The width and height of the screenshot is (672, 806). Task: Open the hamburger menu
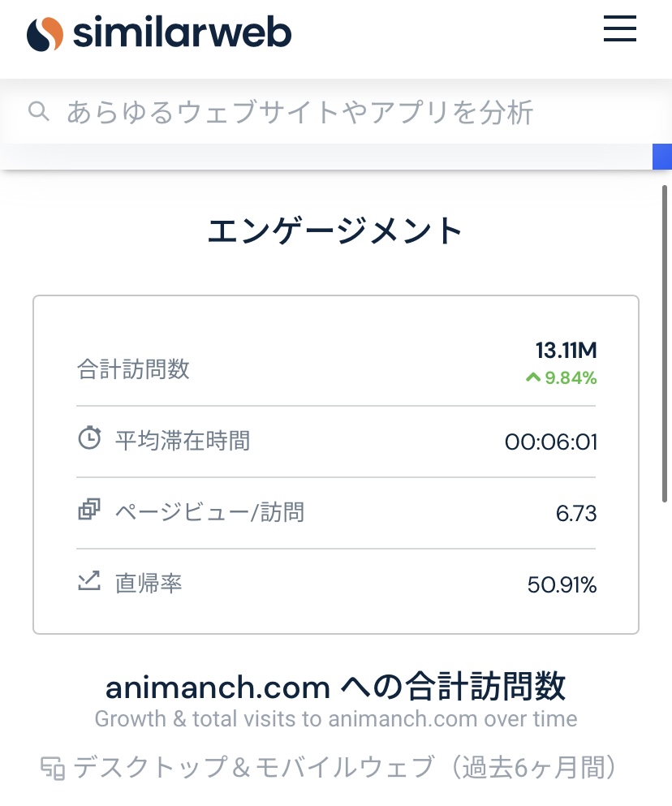[619, 28]
